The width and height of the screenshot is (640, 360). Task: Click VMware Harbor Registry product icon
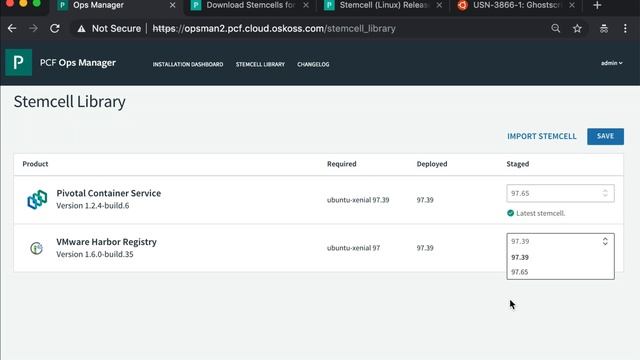click(36, 248)
